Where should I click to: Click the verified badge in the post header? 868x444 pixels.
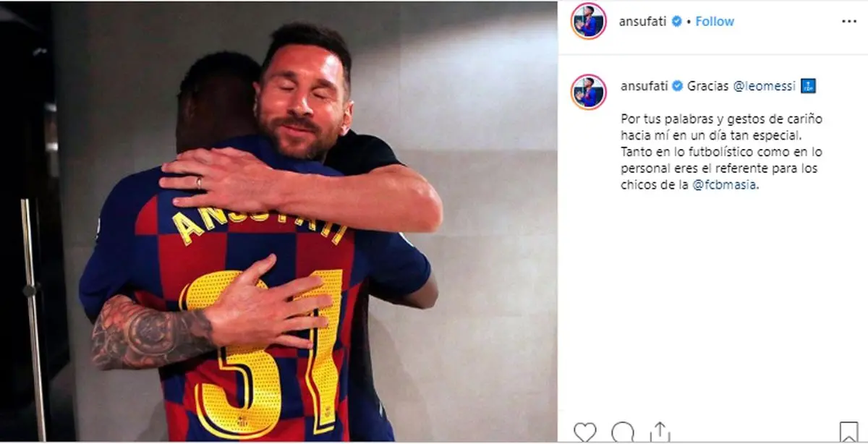(x=677, y=22)
